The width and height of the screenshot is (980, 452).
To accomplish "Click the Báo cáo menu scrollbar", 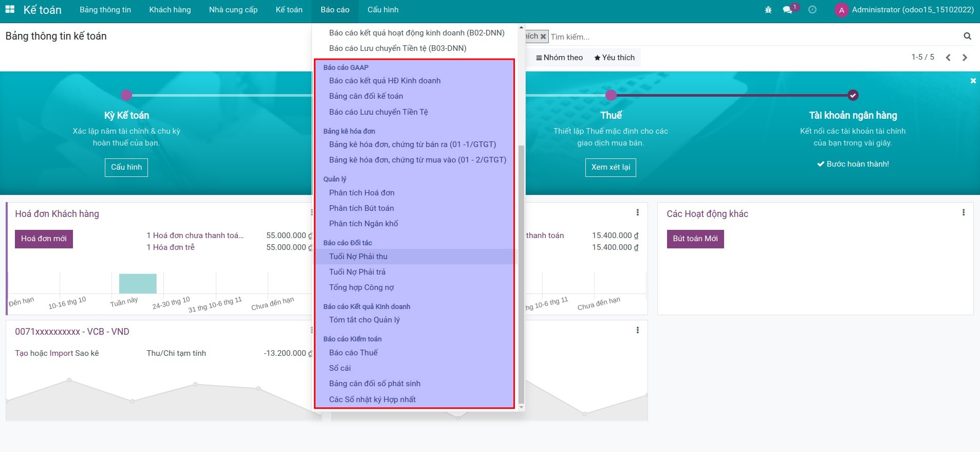I will 521,273.
